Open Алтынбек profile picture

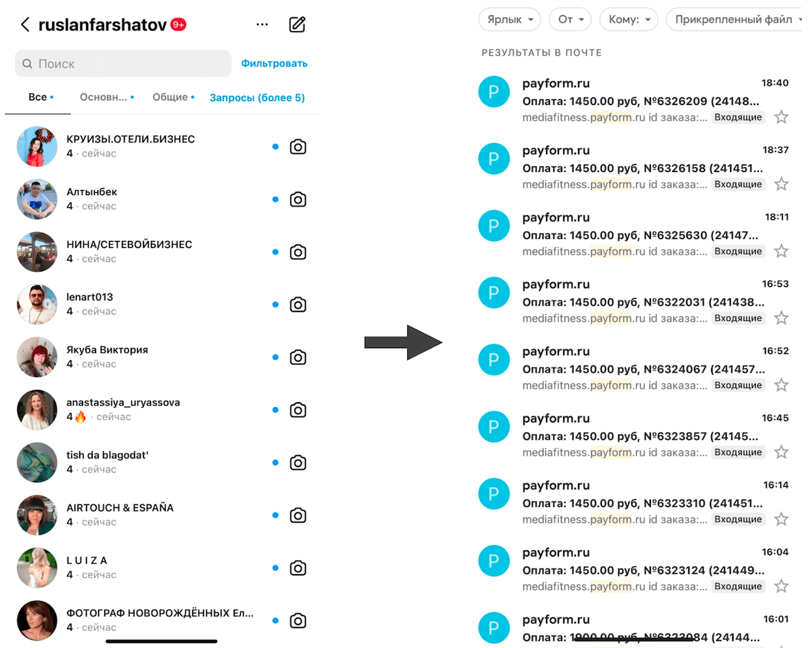(x=37, y=199)
